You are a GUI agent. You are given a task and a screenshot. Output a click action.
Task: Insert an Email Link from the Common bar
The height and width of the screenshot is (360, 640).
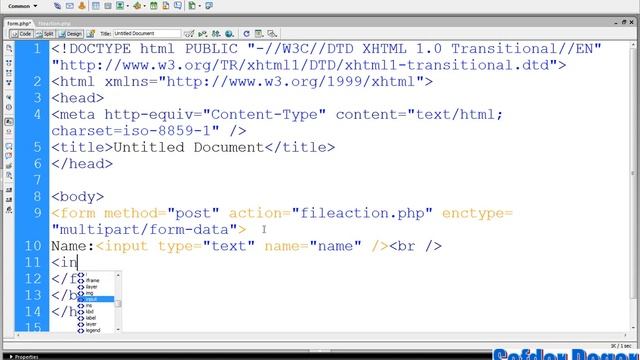point(69,6)
